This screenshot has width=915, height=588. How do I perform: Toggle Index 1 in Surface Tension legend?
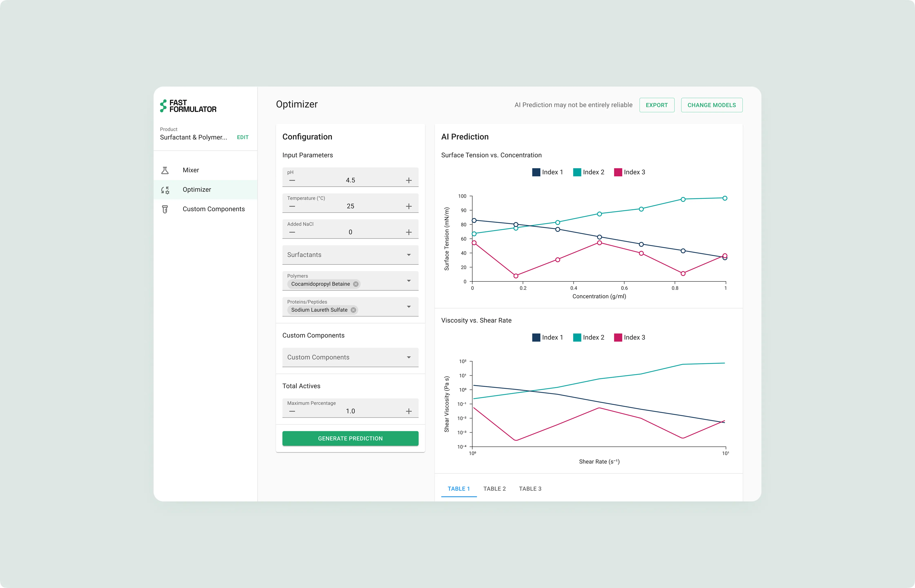tap(547, 172)
